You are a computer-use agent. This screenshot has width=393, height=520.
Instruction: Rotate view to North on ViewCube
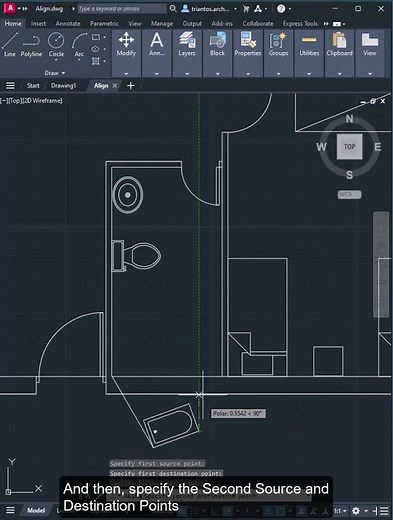click(x=349, y=118)
